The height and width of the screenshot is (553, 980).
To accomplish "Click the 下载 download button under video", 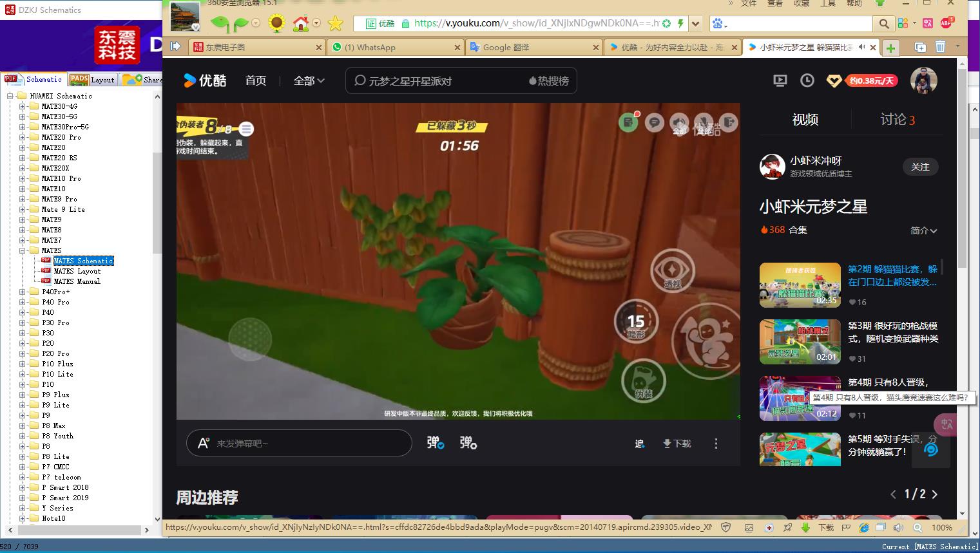I will 677,444.
